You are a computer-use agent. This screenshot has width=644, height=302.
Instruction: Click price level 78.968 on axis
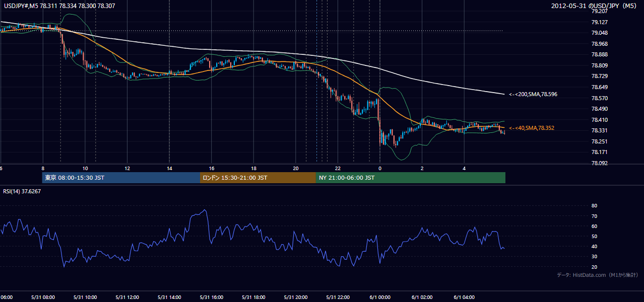coord(599,44)
